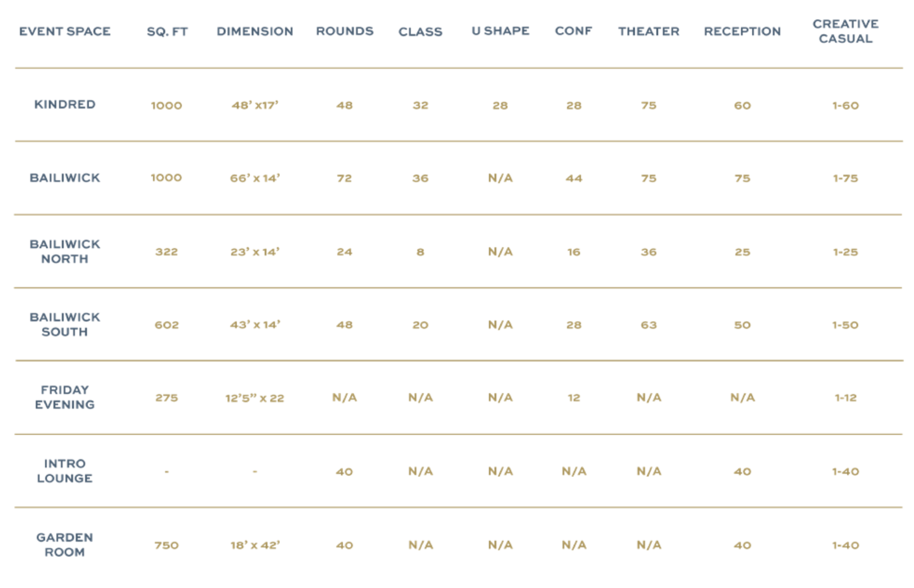Click the 1-40 value in Garden Room row
This screenshot has width=914, height=588.
[x=845, y=546]
